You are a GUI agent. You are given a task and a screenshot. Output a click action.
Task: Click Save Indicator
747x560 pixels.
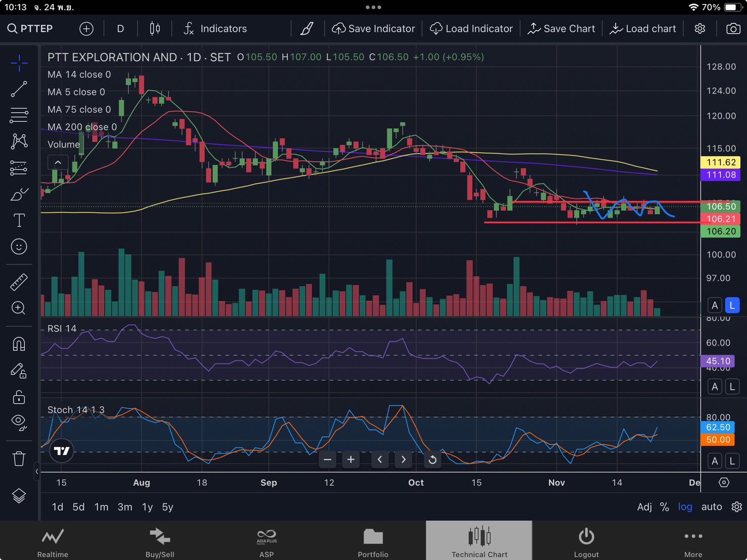373,29
